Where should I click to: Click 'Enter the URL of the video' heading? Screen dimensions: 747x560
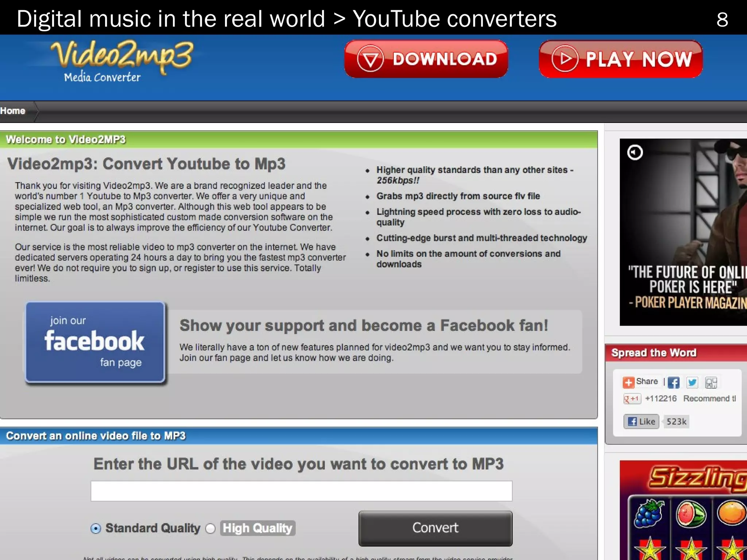(298, 464)
